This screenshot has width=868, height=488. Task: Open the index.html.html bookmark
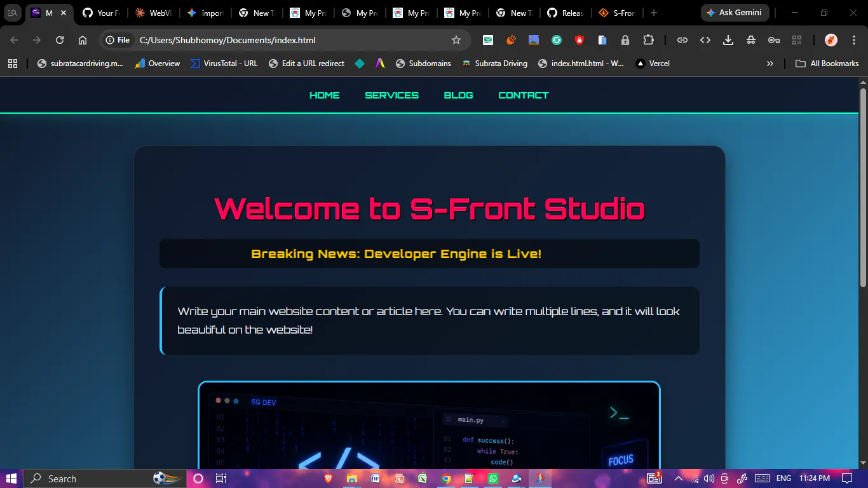point(581,64)
